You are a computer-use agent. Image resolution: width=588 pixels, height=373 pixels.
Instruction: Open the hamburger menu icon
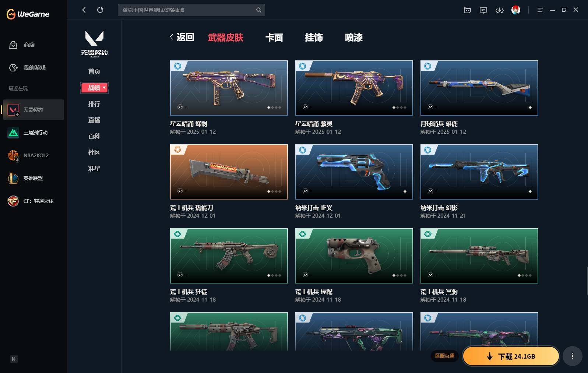tap(540, 10)
